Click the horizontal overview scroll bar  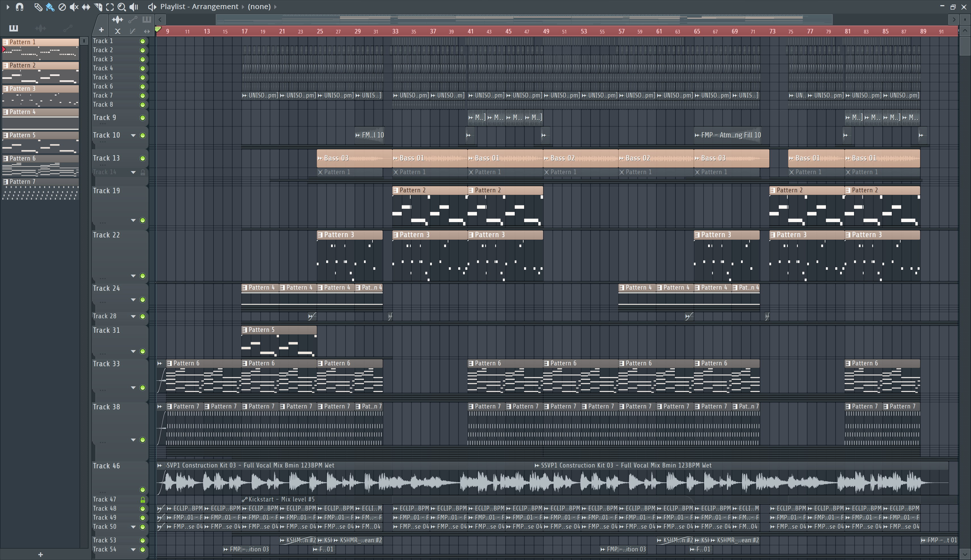524,19
